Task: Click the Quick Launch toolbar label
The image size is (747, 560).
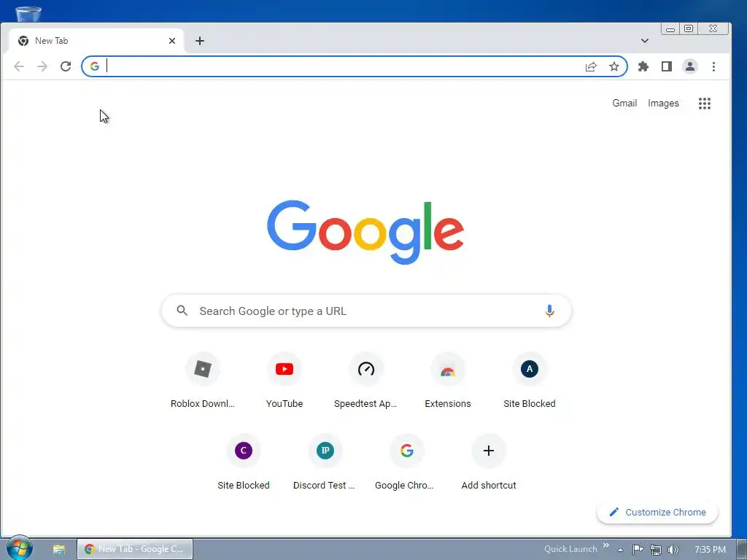Action: [x=570, y=549]
